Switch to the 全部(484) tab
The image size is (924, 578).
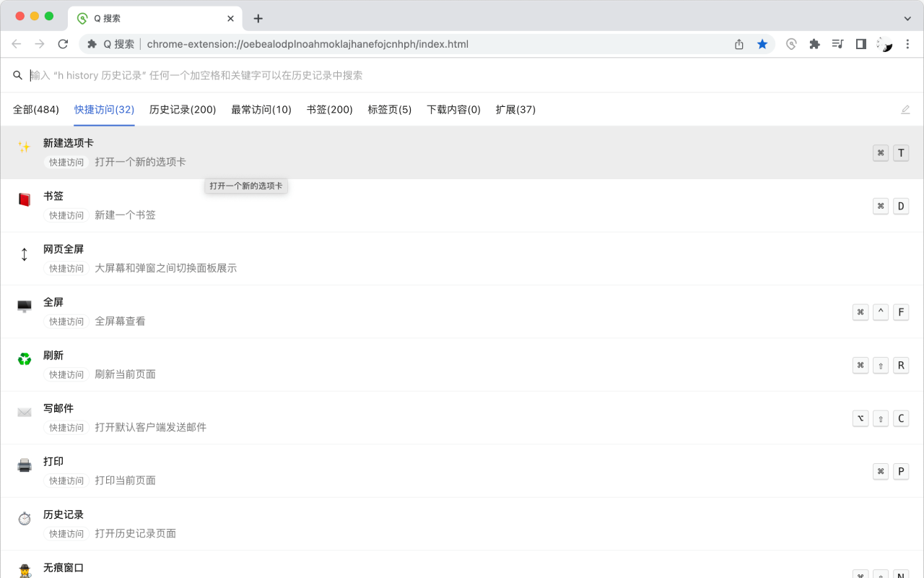tap(36, 110)
